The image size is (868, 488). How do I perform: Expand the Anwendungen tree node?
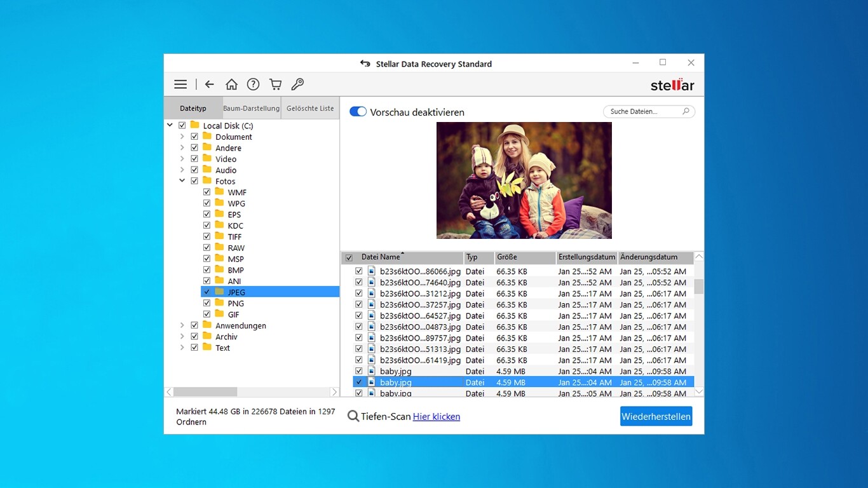[x=182, y=325]
